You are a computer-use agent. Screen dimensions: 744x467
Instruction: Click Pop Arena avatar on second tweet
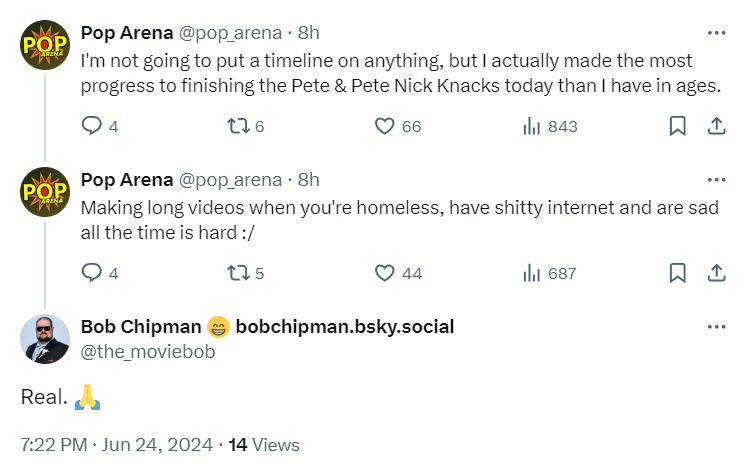click(45, 191)
